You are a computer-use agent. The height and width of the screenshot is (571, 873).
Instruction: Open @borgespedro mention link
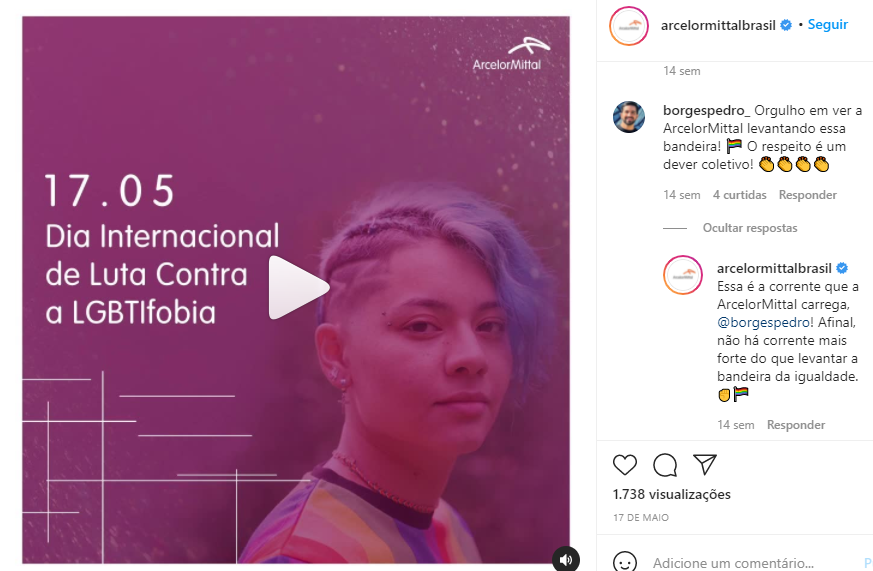(x=763, y=322)
